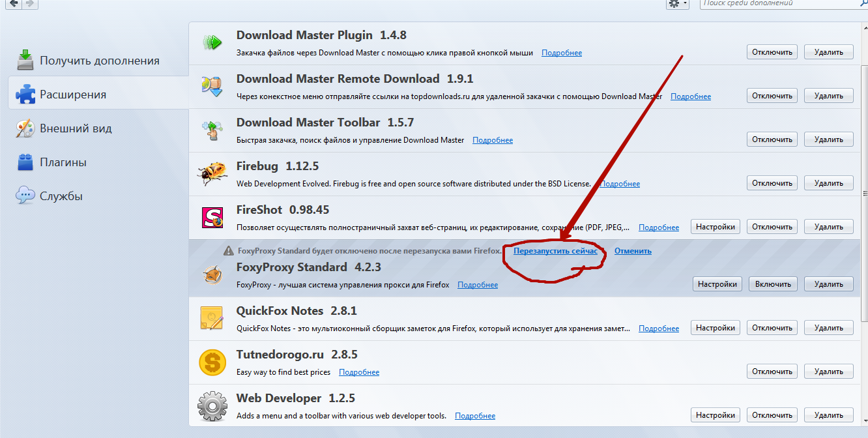The image size is (868, 438).
Task: Open Подробнее for Download Master Plugin
Action: [562, 53]
